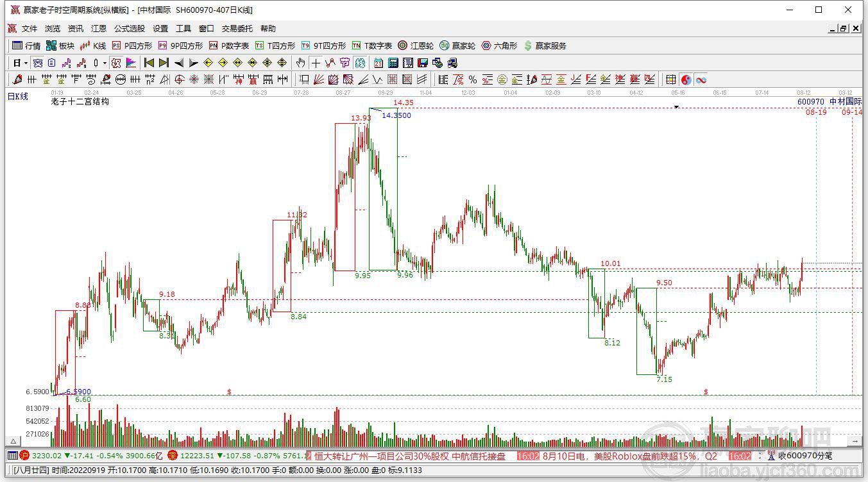This screenshot has width=868, height=482.
Task: Open the 9P四方形 tool
Action: 180,46
